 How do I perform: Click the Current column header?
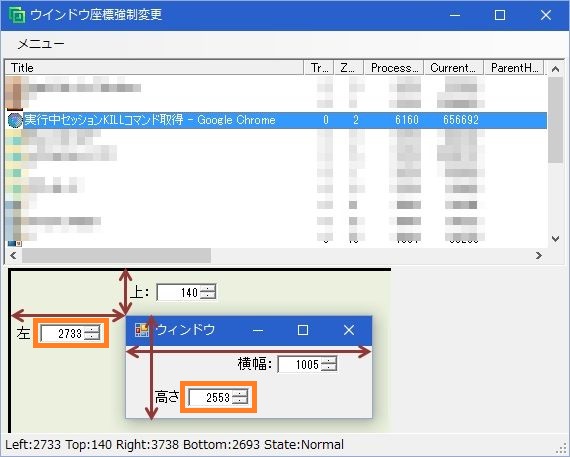click(x=454, y=68)
